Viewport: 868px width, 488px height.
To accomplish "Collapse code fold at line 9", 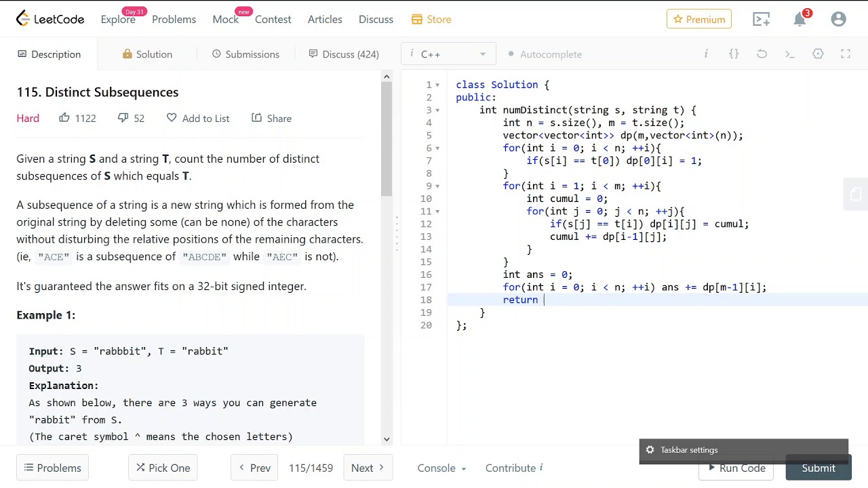I will tap(437, 186).
